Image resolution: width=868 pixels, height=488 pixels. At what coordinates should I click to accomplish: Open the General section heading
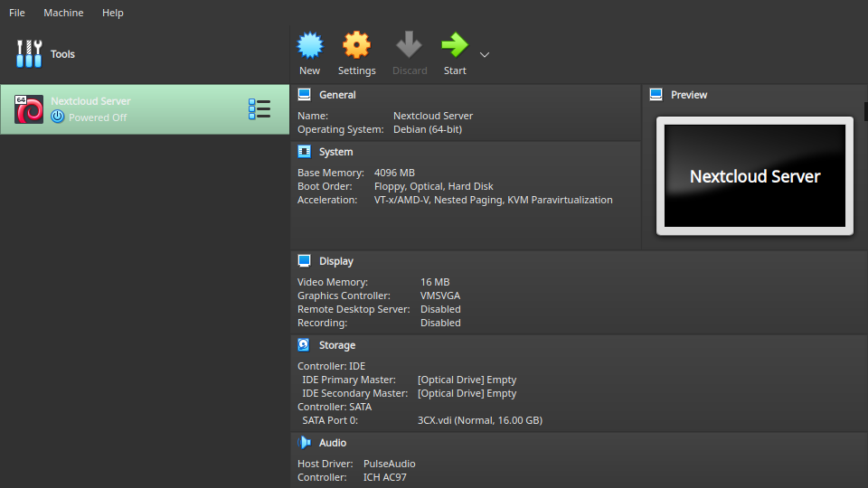point(337,95)
